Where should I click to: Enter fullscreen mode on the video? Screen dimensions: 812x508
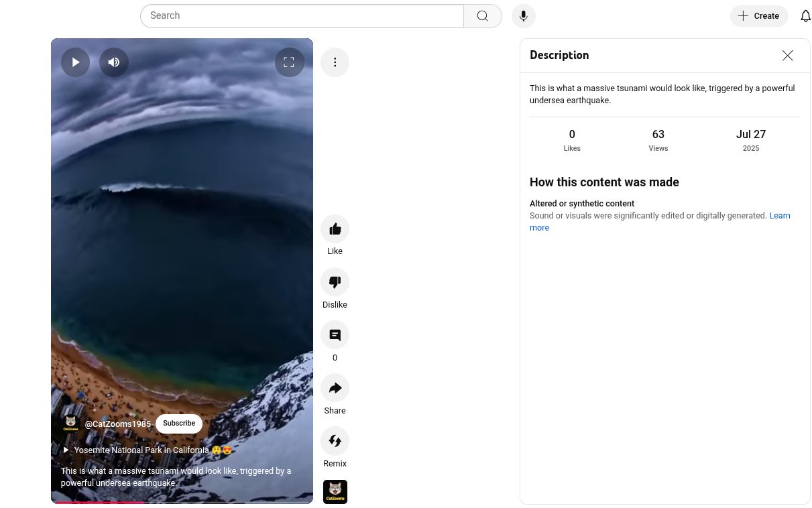pos(289,62)
